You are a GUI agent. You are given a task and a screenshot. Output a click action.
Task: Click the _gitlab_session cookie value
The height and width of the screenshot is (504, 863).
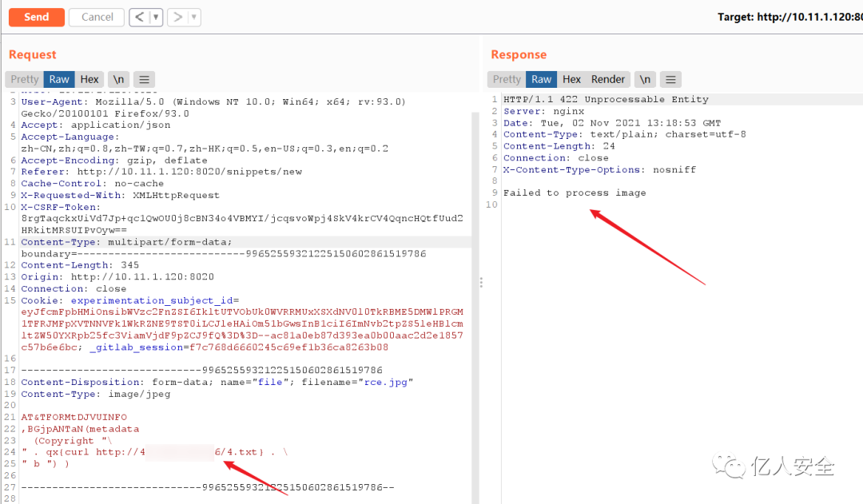coord(289,347)
